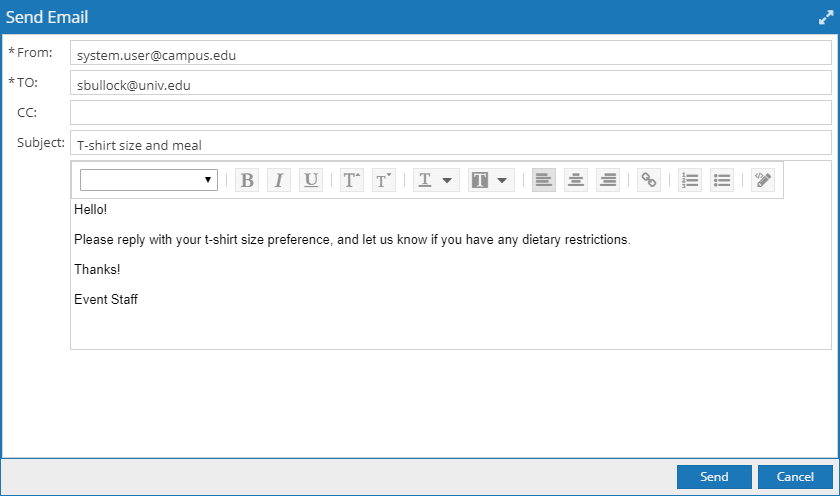The image size is (840, 496).
Task: Click the 'Thanks!' line in body
Action: 97,269
